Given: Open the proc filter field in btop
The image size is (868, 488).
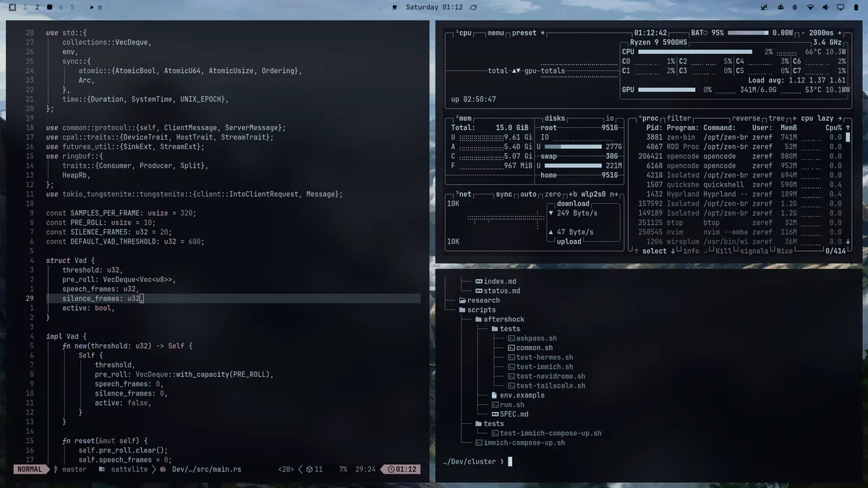Looking at the screenshot, I should coord(678,119).
